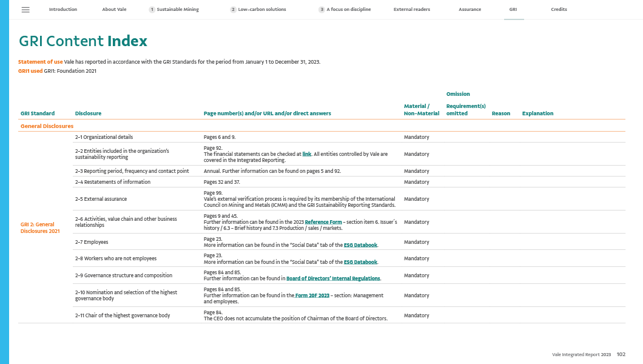
Task: Click the GRI Content Index heading
Action: [83, 41]
